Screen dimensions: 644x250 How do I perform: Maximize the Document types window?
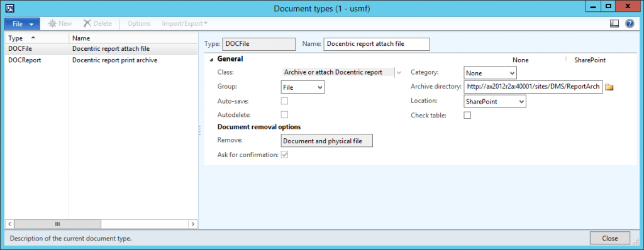pyautogui.click(x=609, y=6)
